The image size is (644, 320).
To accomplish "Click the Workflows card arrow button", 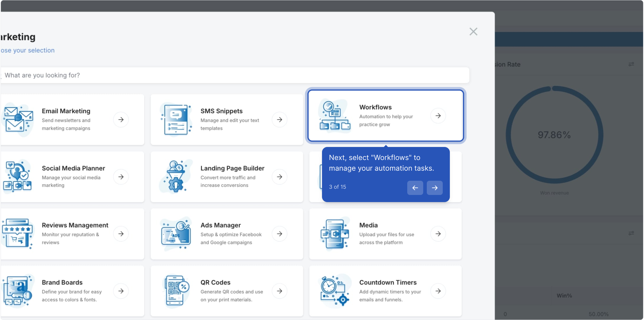I will pyautogui.click(x=438, y=116).
